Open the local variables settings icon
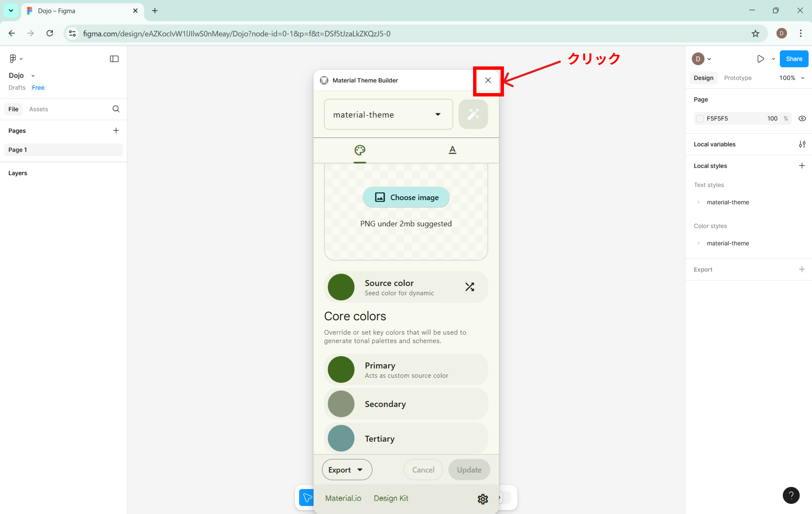Image resolution: width=812 pixels, height=514 pixels. (x=802, y=144)
